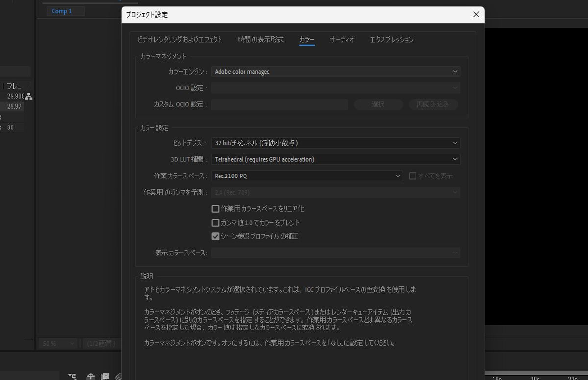Screen dimensions: 588x380
Task: Enable 作業用カラースペースをリニア化 checkbox
Action: [215, 208]
